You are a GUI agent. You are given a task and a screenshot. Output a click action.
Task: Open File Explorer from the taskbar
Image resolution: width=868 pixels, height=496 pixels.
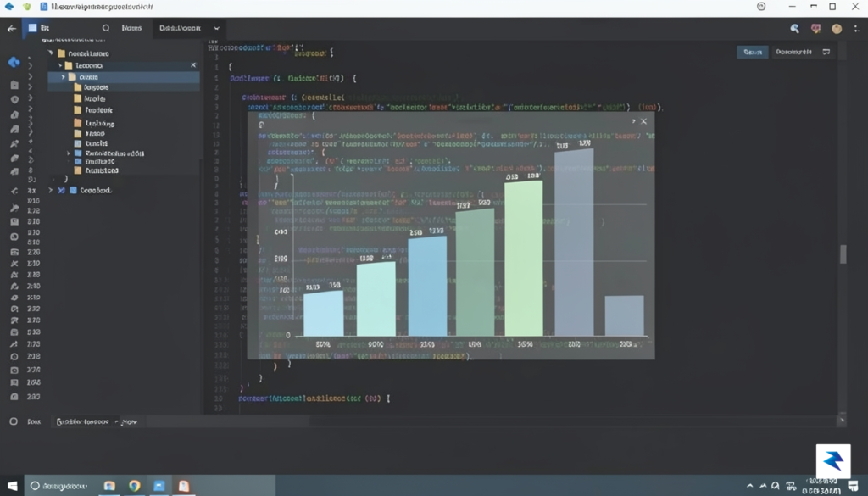click(109, 486)
